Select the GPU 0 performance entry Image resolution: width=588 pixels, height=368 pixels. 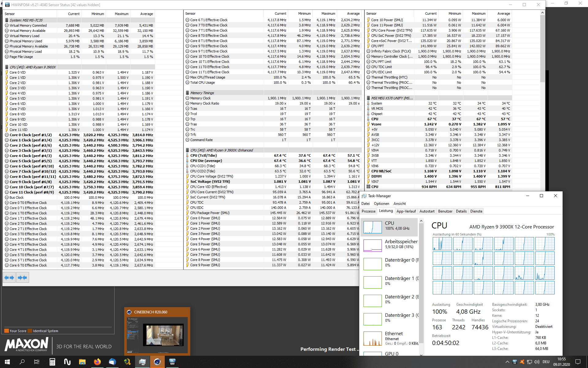point(390,353)
